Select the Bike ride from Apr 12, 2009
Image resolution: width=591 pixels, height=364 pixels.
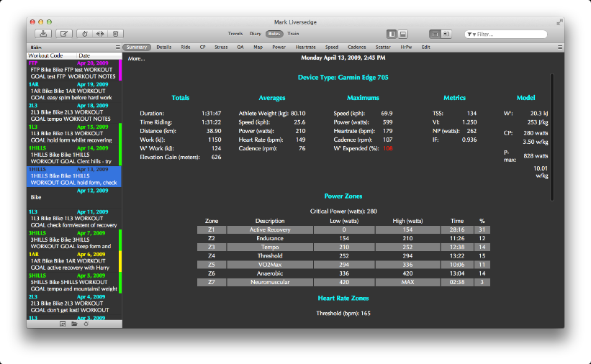pyautogui.click(x=73, y=197)
